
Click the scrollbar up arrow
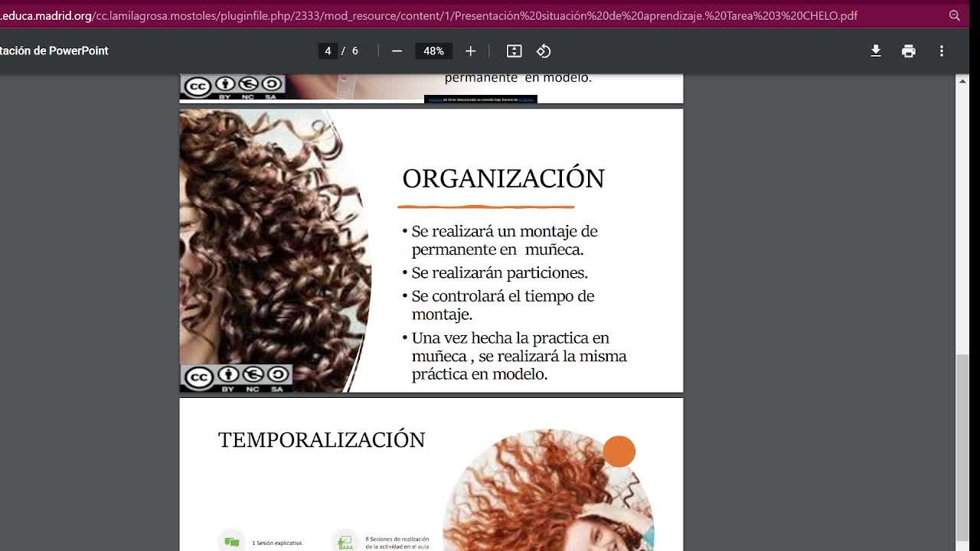(x=962, y=81)
